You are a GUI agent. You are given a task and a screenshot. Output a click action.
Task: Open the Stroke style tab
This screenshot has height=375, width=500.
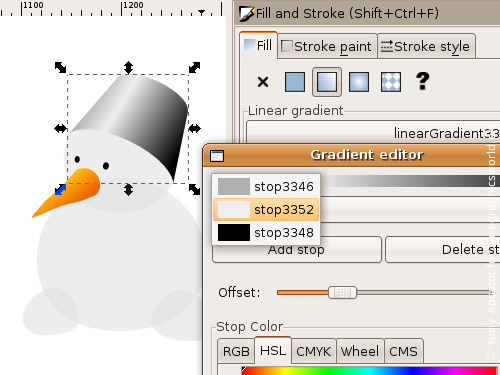tap(426, 46)
